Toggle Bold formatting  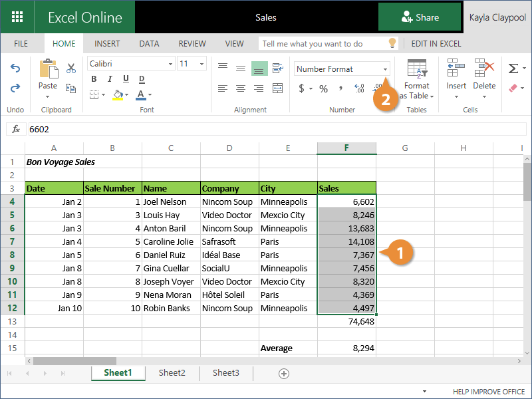click(x=94, y=79)
